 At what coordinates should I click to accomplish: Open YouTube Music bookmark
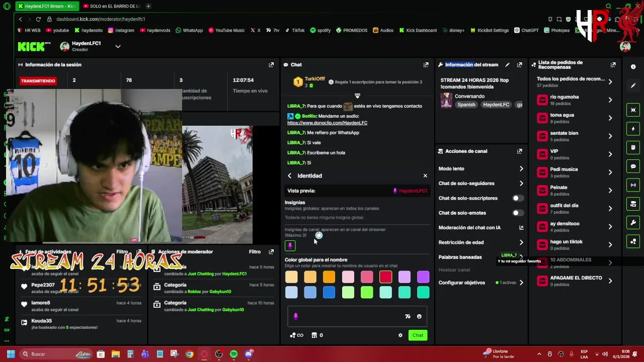(226, 30)
